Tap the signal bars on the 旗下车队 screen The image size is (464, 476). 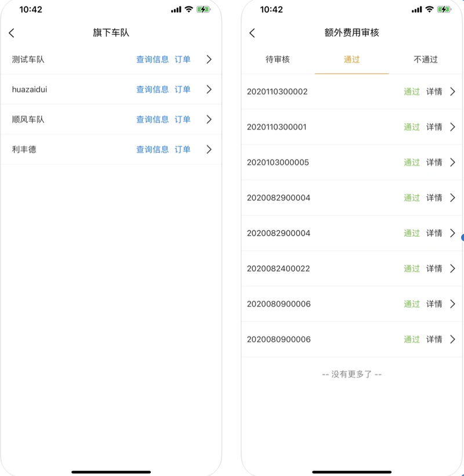coord(176,10)
